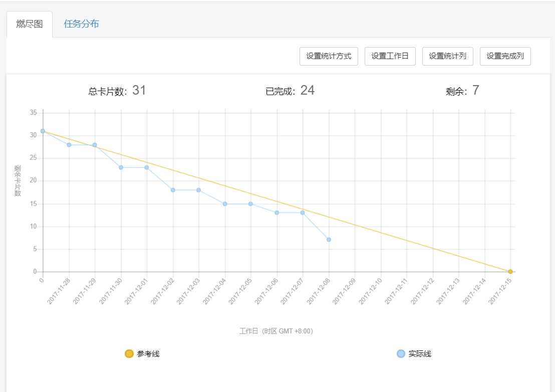Select the last actual point on 2017-12-08
The width and height of the screenshot is (555, 392).
tap(329, 239)
